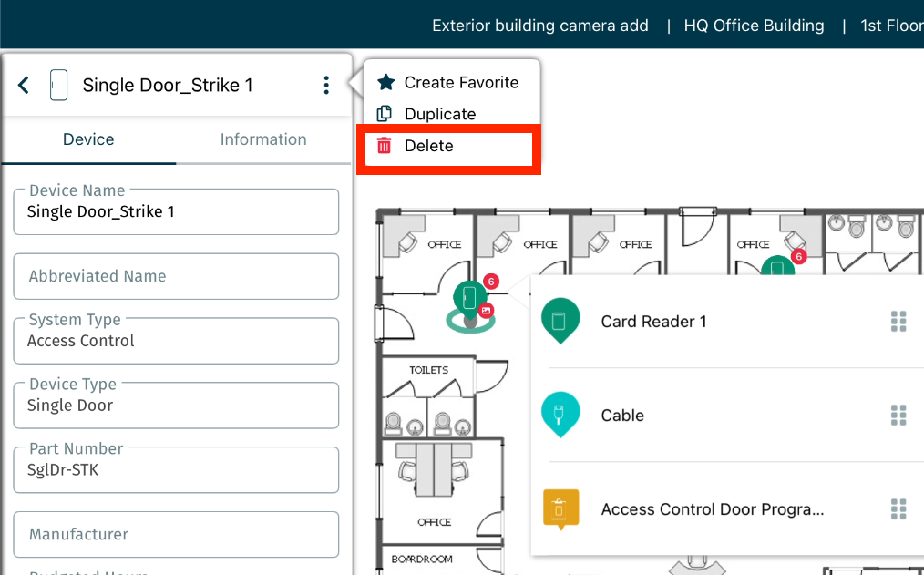This screenshot has height=575, width=924.
Task: Select the green pin in right office
Action: (x=777, y=266)
